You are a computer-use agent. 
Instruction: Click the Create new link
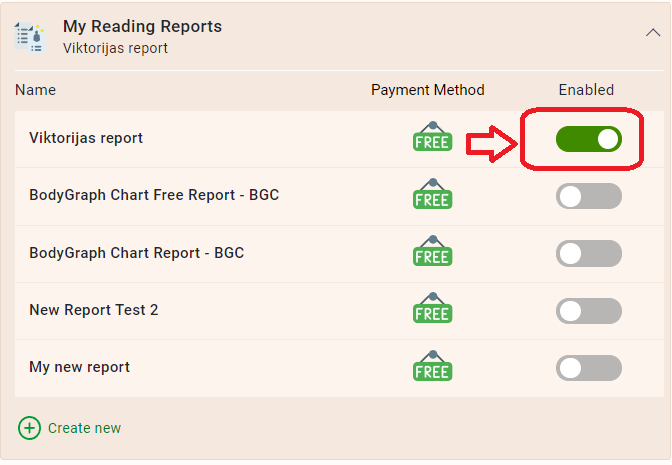[84, 428]
